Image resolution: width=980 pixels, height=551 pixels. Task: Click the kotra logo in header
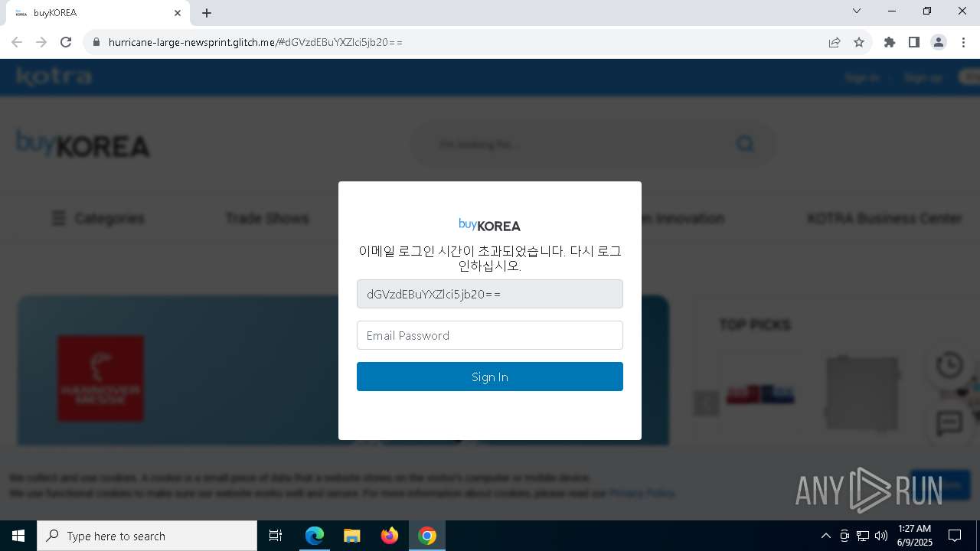click(54, 77)
